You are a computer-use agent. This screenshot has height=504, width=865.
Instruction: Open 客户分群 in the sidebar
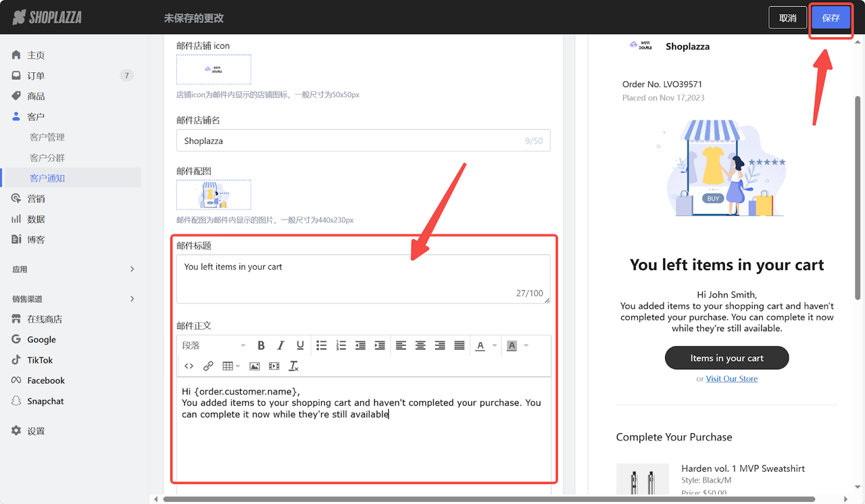[x=47, y=158]
